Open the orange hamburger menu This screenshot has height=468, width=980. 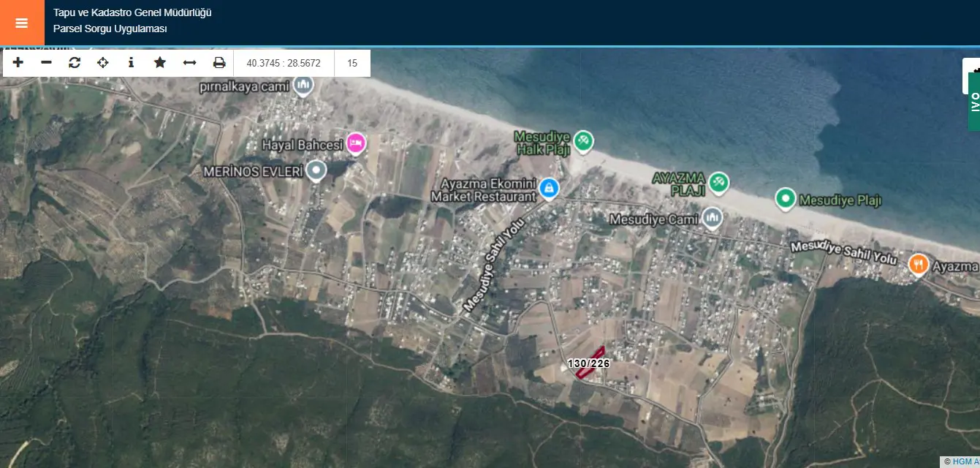click(22, 23)
